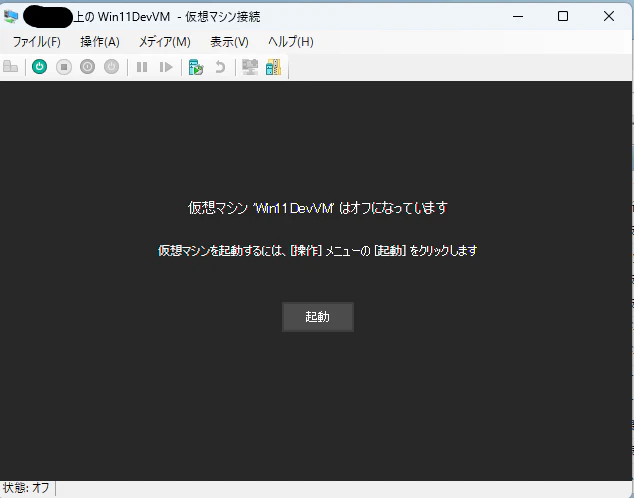
Task: Click the Revert (undo arrow) toolbar icon
Action: pyautogui.click(x=220, y=67)
